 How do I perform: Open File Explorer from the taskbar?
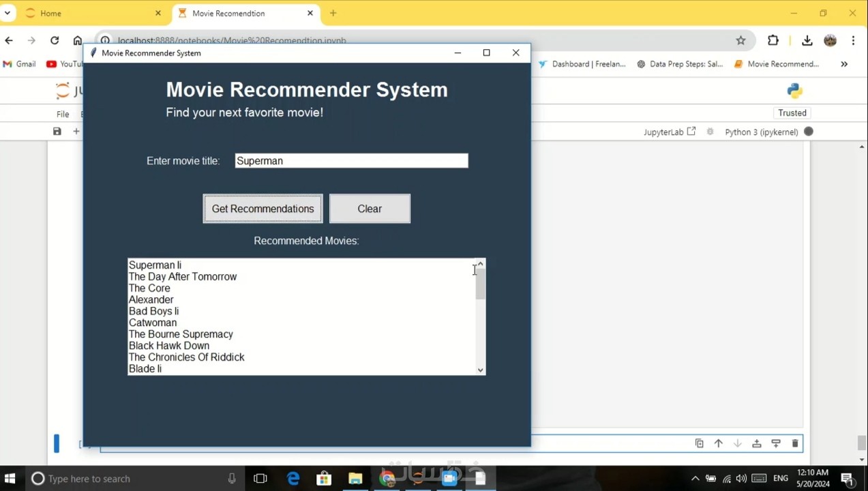tap(355, 479)
